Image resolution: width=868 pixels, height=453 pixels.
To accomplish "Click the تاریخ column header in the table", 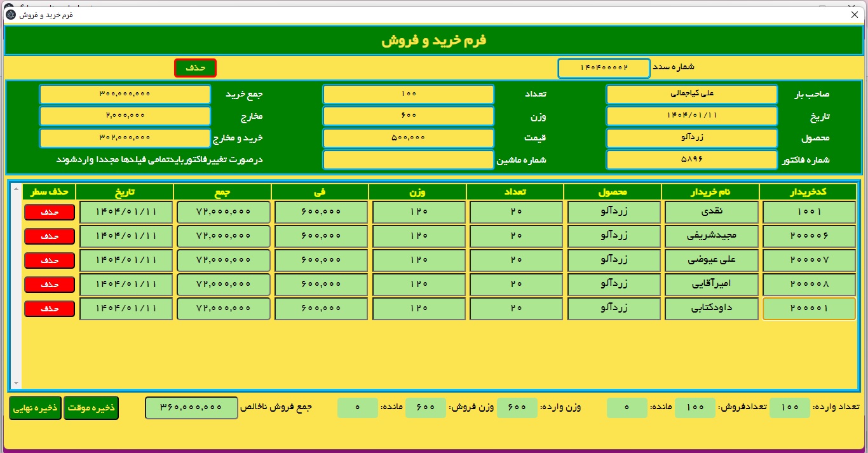I will pyautogui.click(x=125, y=192).
